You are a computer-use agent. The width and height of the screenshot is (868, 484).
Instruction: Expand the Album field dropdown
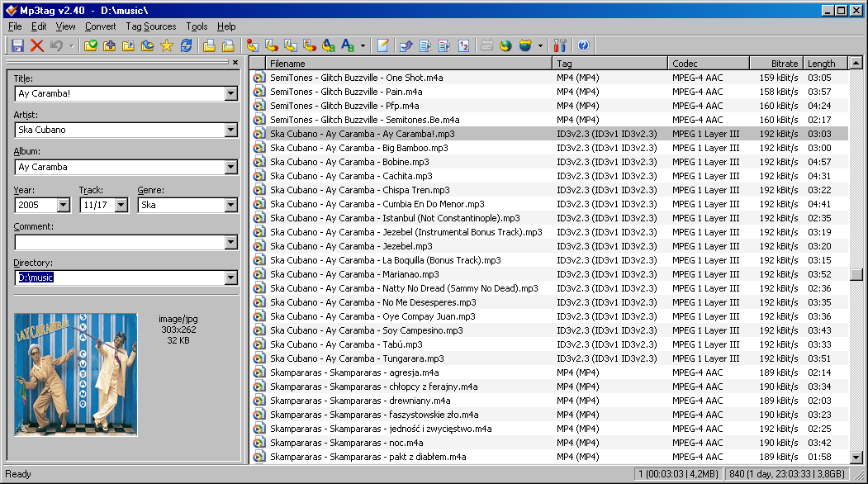(x=231, y=167)
